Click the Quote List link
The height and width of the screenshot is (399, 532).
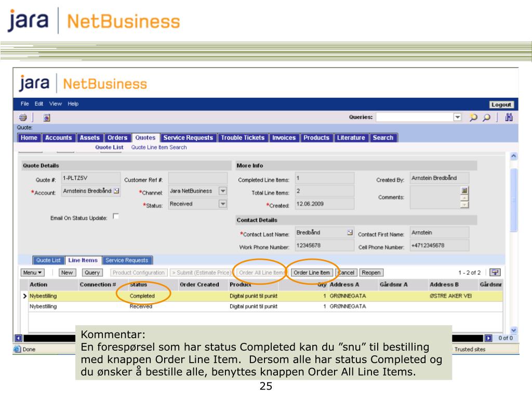click(x=109, y=147)
